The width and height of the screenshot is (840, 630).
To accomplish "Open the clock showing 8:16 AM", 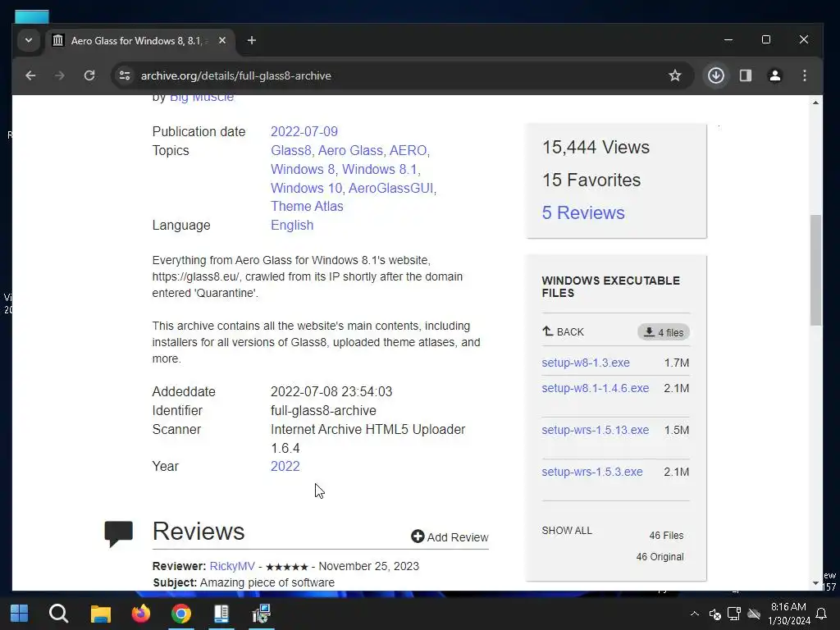I will coord(788,614).
